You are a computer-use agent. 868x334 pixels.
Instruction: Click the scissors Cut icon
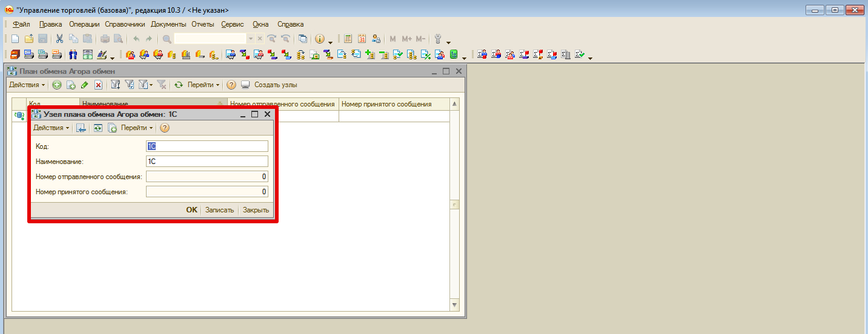coord(60,39)
